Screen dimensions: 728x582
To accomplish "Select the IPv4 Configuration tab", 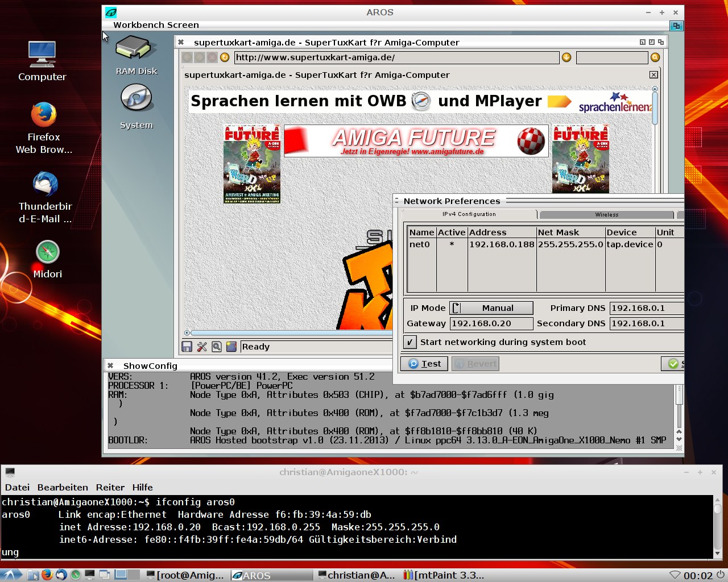I will pyautogui.click(x=469, y=214).
